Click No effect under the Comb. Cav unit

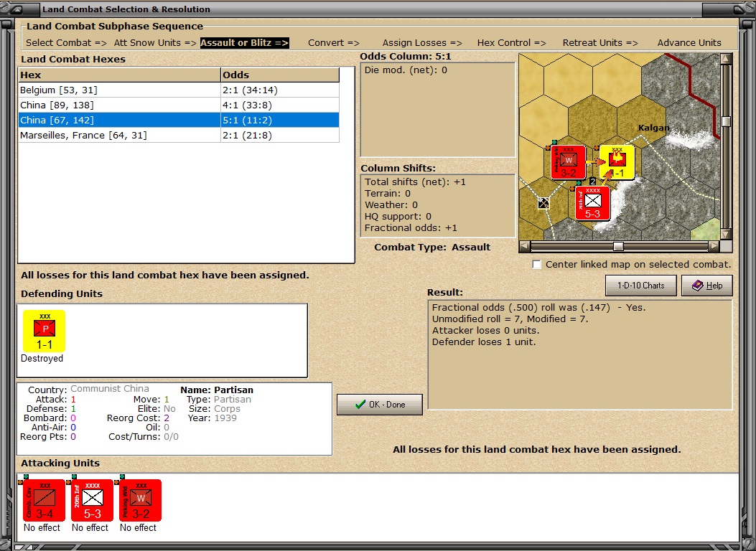(42, 528)
